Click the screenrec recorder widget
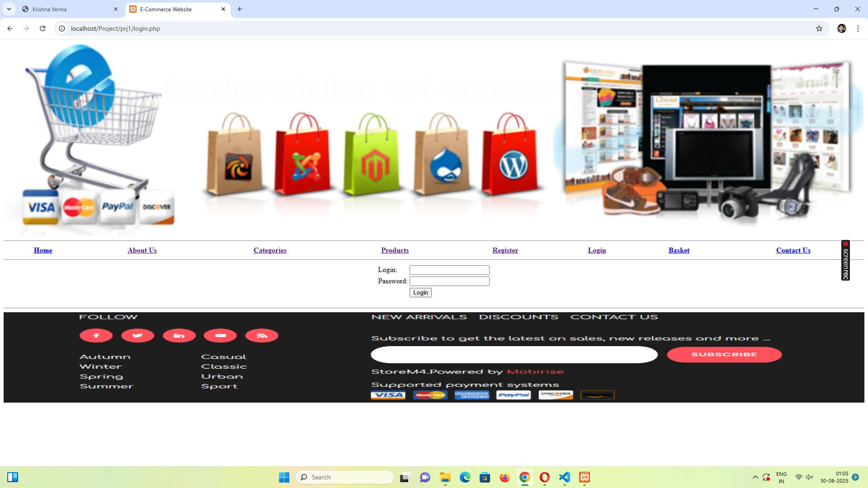 tap(845, 260)
